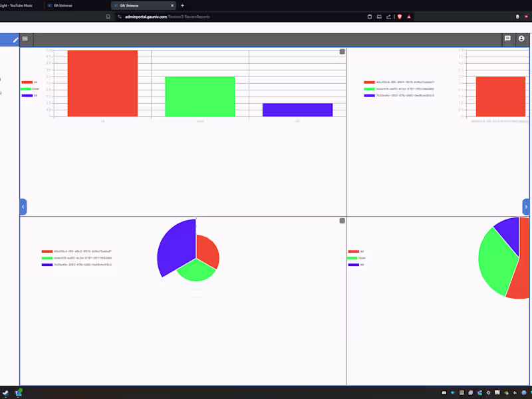Open Discord from the system tray
This screenshot has width=532, height=399.
pos(444,392)
